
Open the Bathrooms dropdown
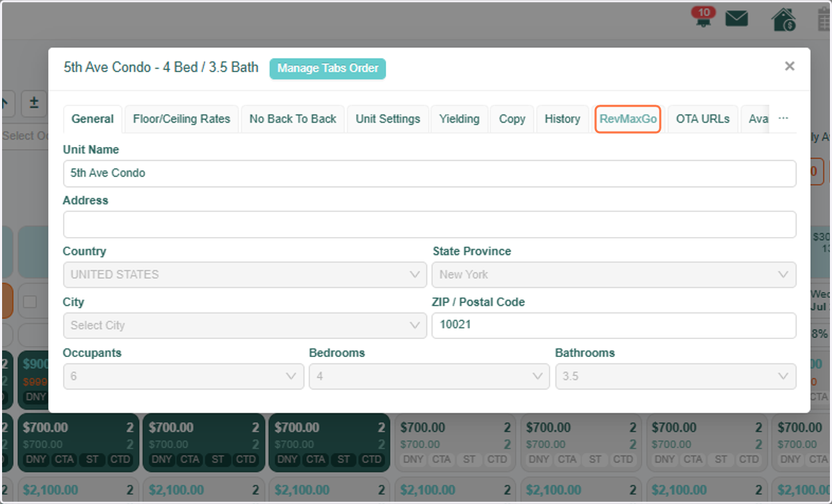click(x=675, y=376)
